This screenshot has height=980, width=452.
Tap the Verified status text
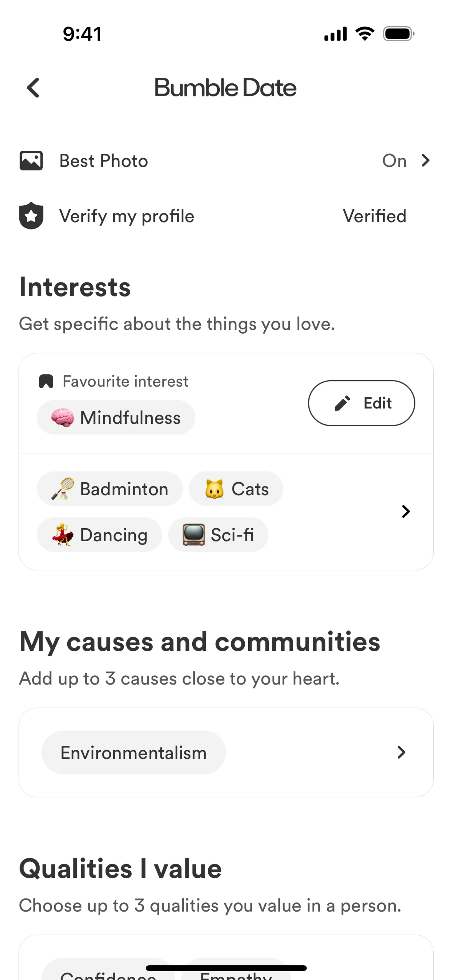click(x=374, y=216)
